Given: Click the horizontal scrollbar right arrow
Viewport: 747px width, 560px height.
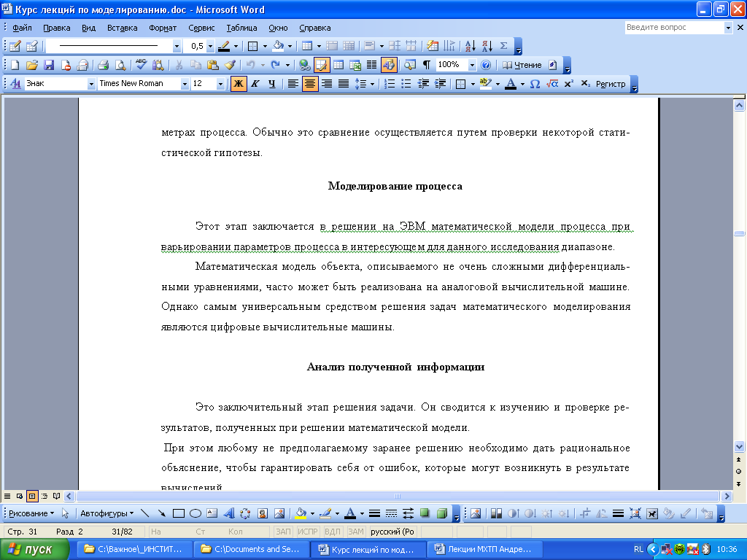Looking at the screenshot, I should coord(727,496).
